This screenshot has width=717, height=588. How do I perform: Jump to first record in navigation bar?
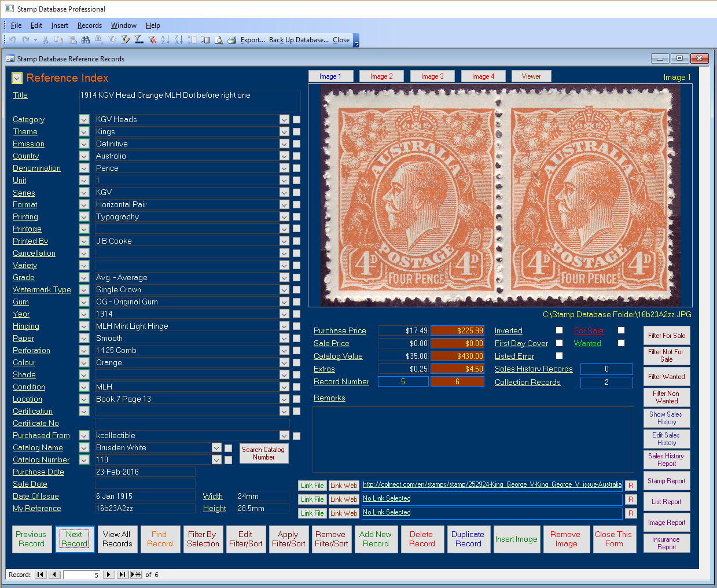click(41, 575)
